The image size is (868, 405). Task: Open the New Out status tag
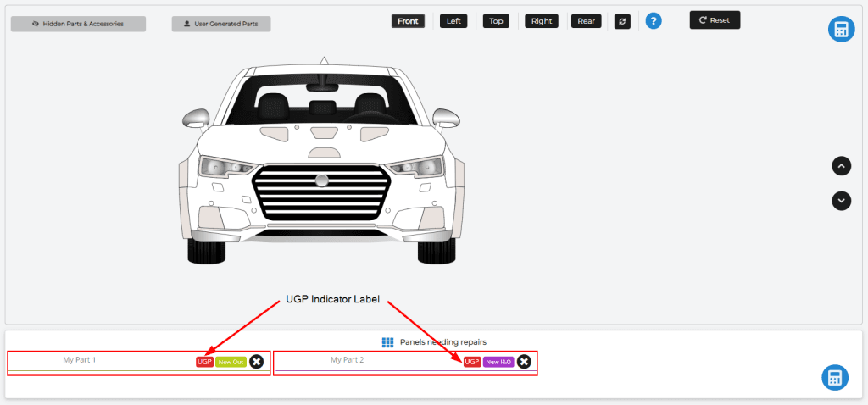(231, 362)
